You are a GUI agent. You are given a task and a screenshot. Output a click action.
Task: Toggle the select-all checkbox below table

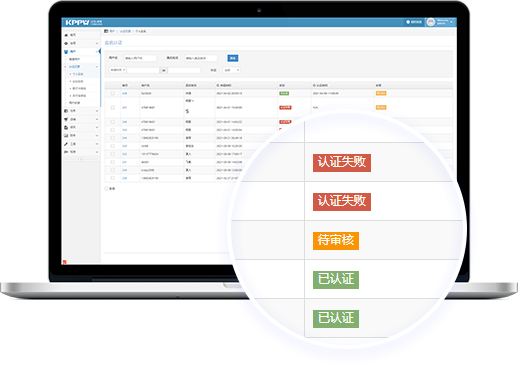(106, 188)
